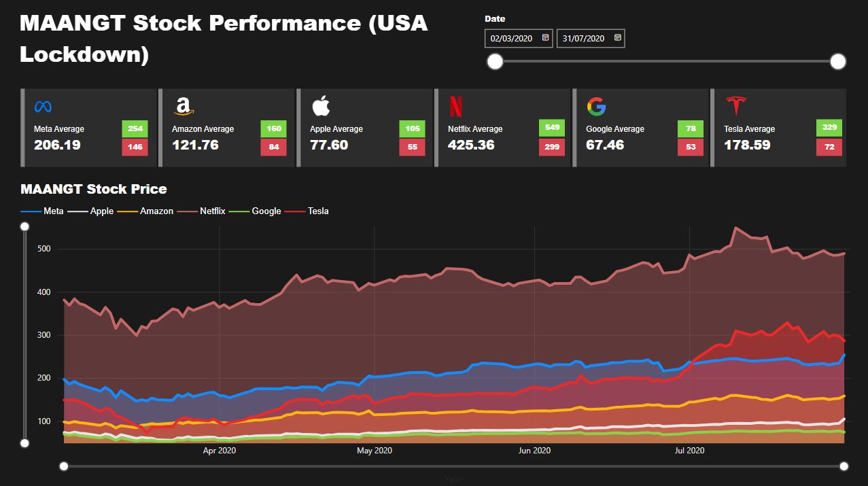This screenshot has width=868, height=486.
Task: Click the 300 y-axis label
Action: (44, 335)
